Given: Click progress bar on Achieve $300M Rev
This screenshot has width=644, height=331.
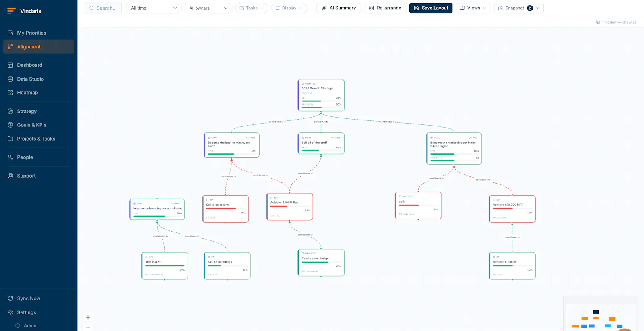Looking at the screenshot, I should [x=290, y=206].
